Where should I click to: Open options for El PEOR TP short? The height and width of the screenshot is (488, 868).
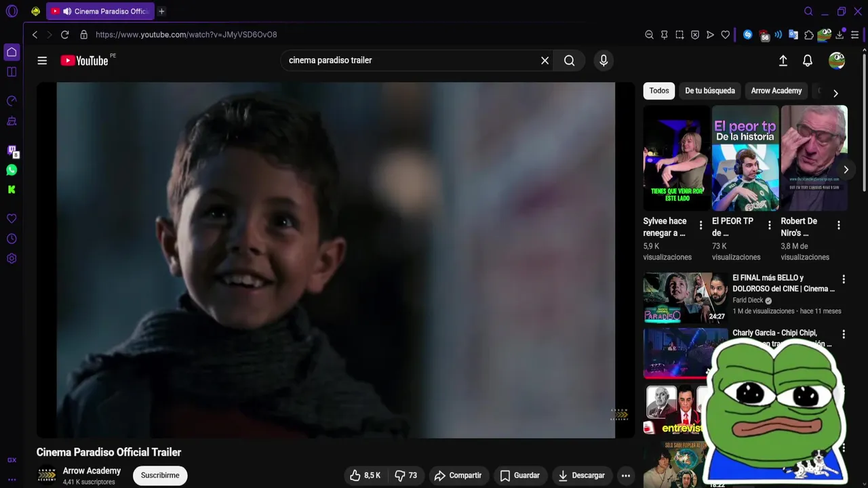point(769,225)
